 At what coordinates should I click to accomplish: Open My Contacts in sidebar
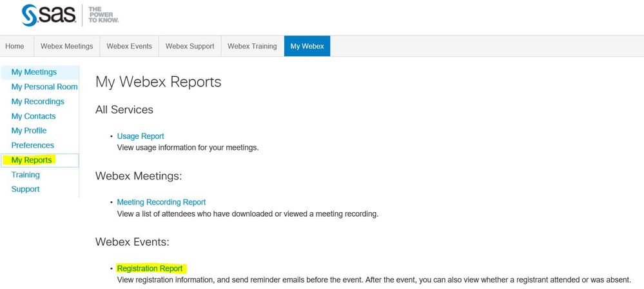[34, 116]
